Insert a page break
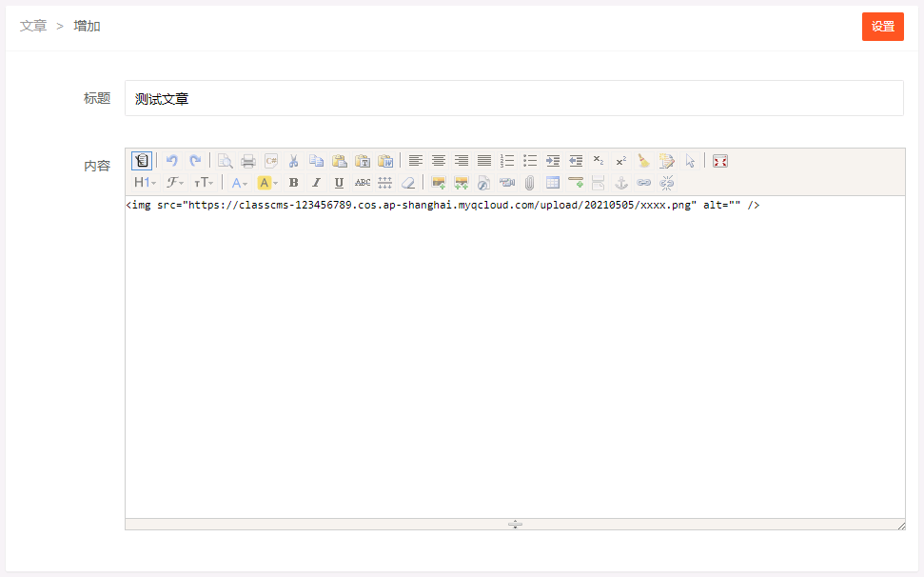 (599, 183)
